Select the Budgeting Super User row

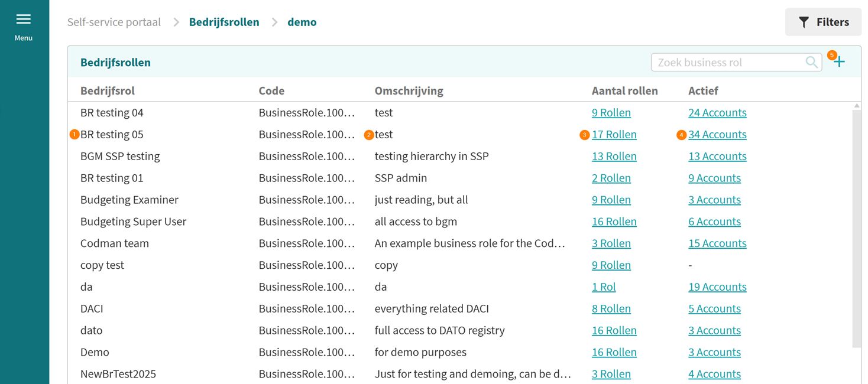tap(133, 222)
